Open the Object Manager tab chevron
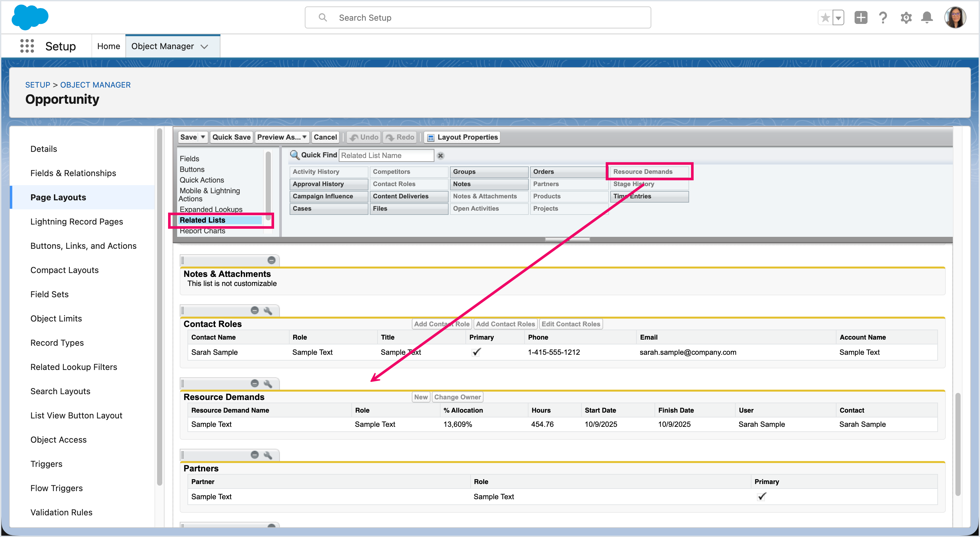The image size is (980, 537). [x=204, y=47]
